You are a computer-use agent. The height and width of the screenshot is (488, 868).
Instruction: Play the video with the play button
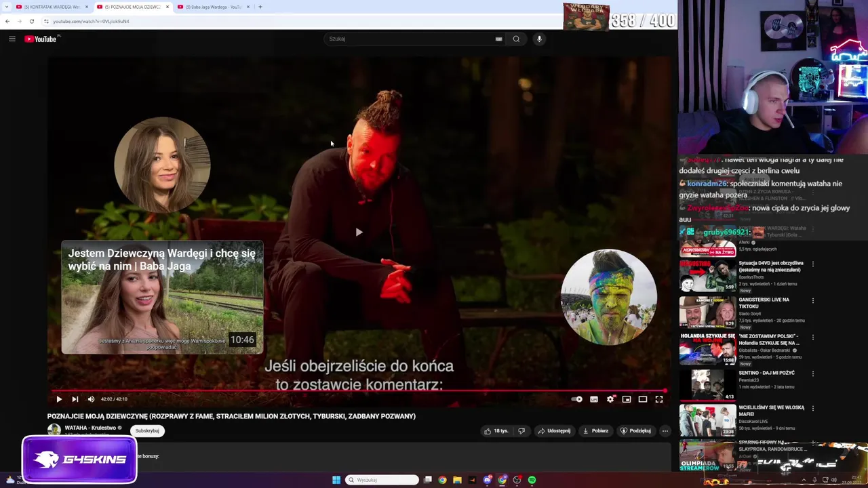coord(59,399)
